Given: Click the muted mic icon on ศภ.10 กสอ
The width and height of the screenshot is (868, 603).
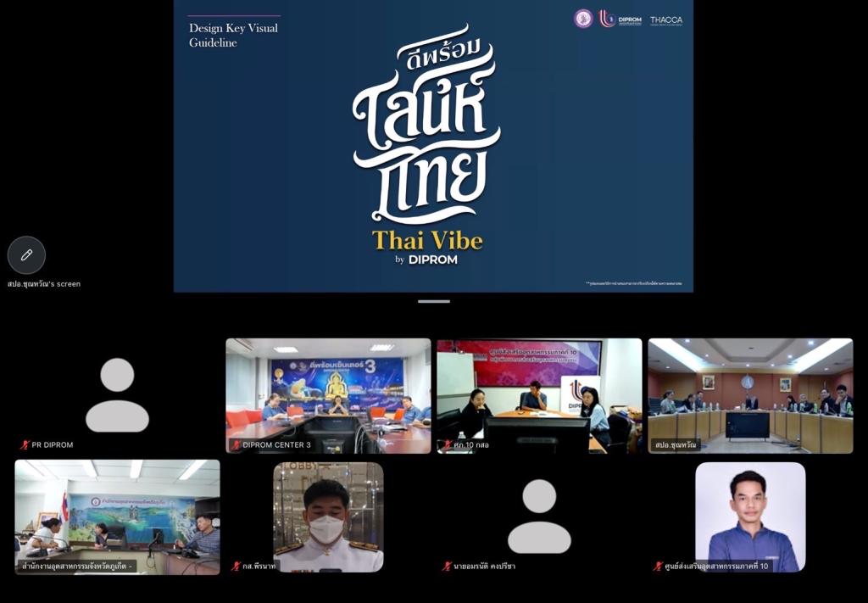Looking at the screenshot, I should pos(447,444).
